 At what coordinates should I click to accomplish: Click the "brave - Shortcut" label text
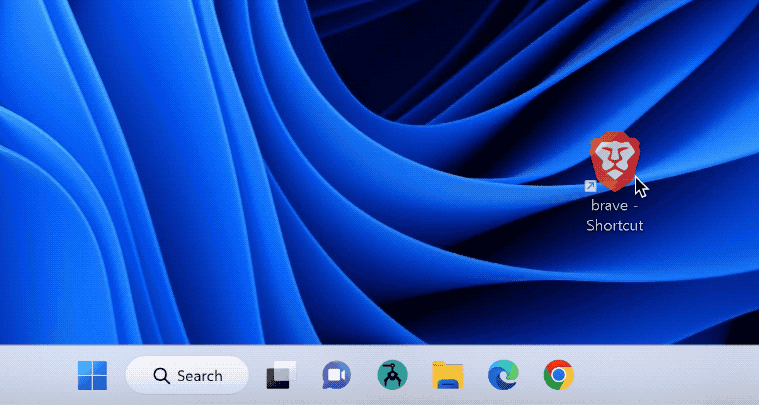[x=614, y=216]
